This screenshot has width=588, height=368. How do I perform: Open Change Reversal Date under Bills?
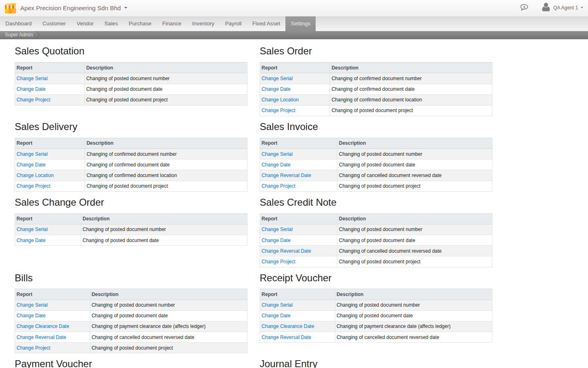[x=41, y=337]
